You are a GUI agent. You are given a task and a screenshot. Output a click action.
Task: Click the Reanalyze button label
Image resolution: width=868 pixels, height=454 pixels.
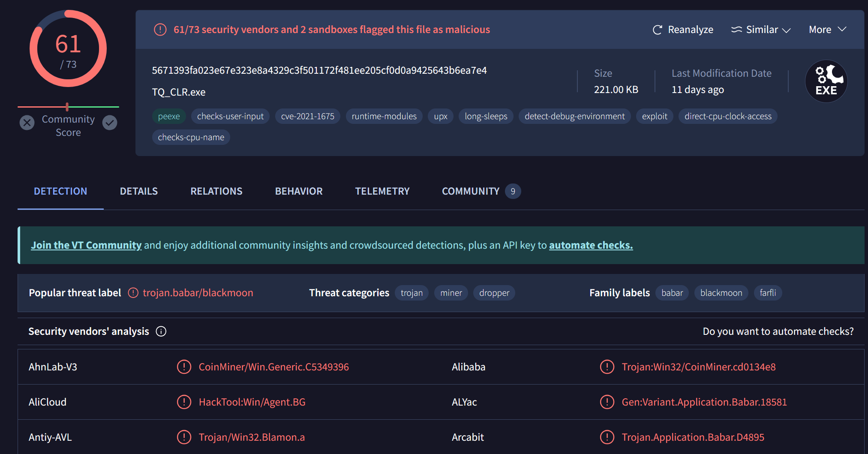coord(691,30)
